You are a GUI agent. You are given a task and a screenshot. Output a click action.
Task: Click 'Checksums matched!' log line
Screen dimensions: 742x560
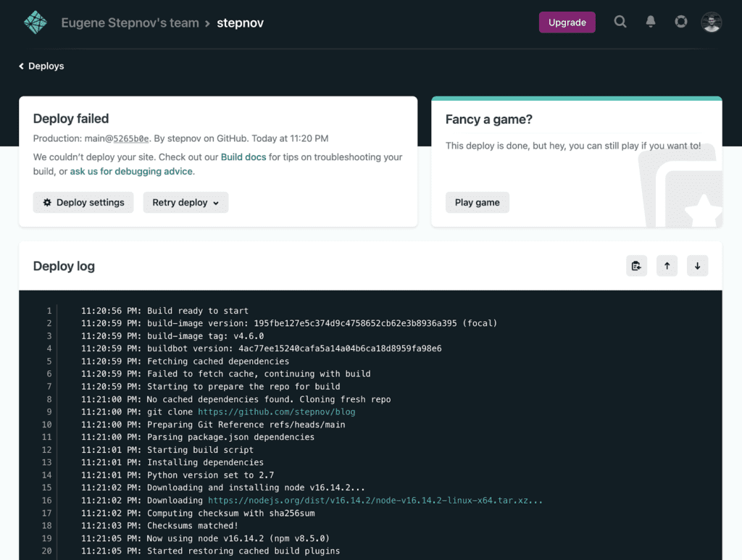click(x=159, y=525)
